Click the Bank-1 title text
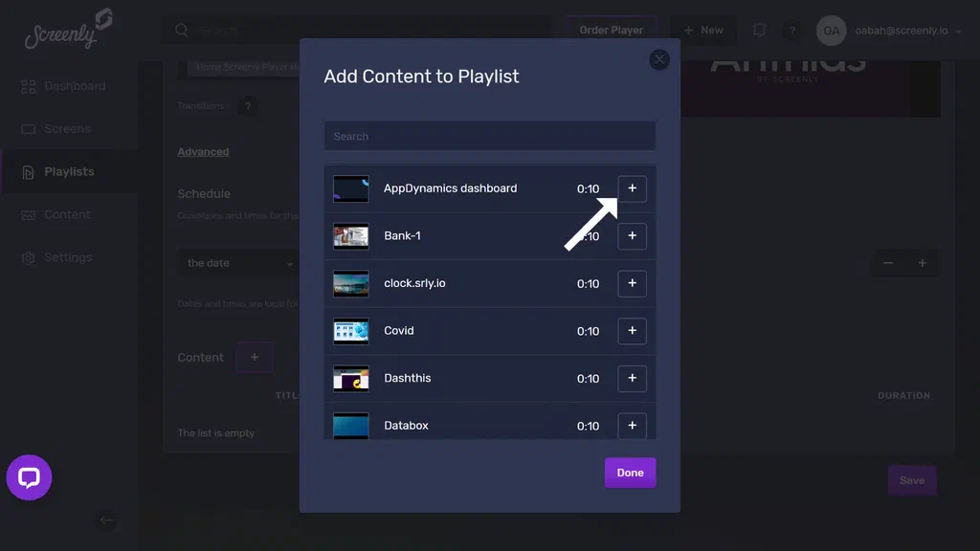 click(x=402, y=235)
